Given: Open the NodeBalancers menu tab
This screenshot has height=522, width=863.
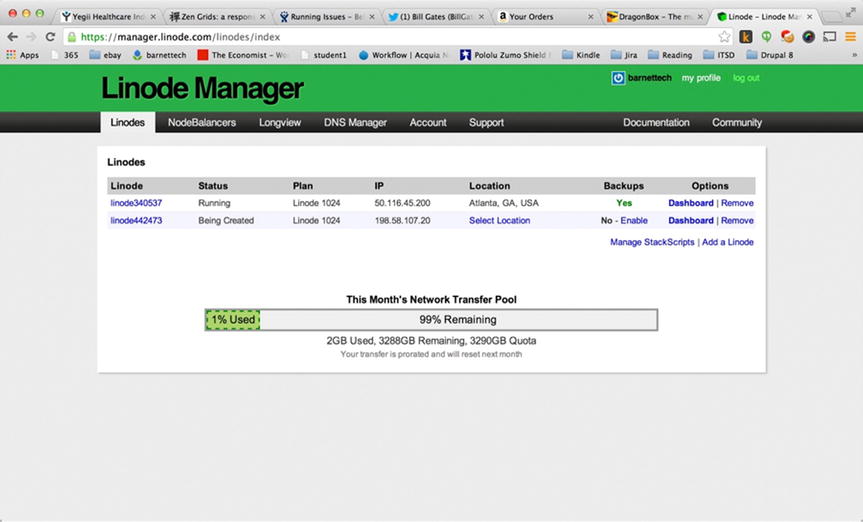Looking at the screenshot, I should tap(201, 122).
